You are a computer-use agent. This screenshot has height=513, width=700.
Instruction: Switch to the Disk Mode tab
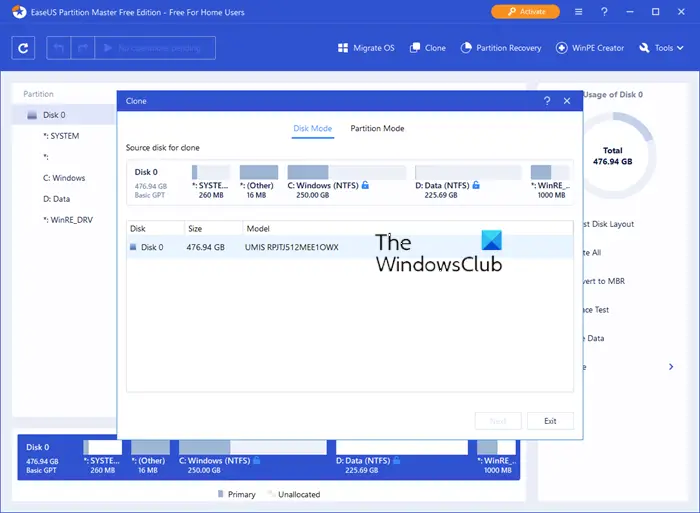tap(312, 129)
